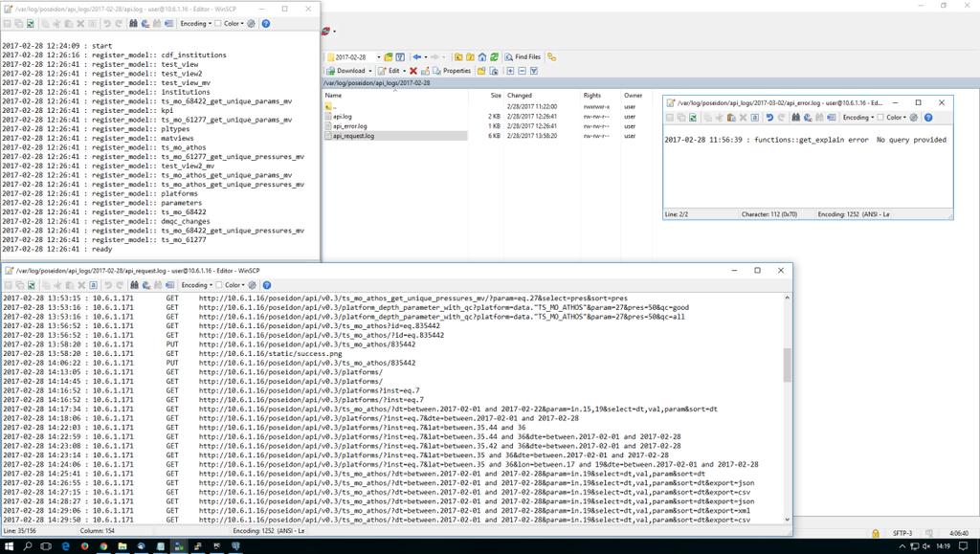The height and width of the screenshot is (554, 980).
Task: Click Undo icon in api_error.log editor
Action: 770,118
